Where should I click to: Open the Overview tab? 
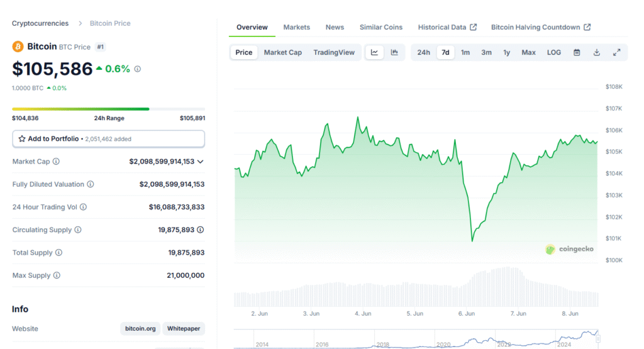(252, 27)
